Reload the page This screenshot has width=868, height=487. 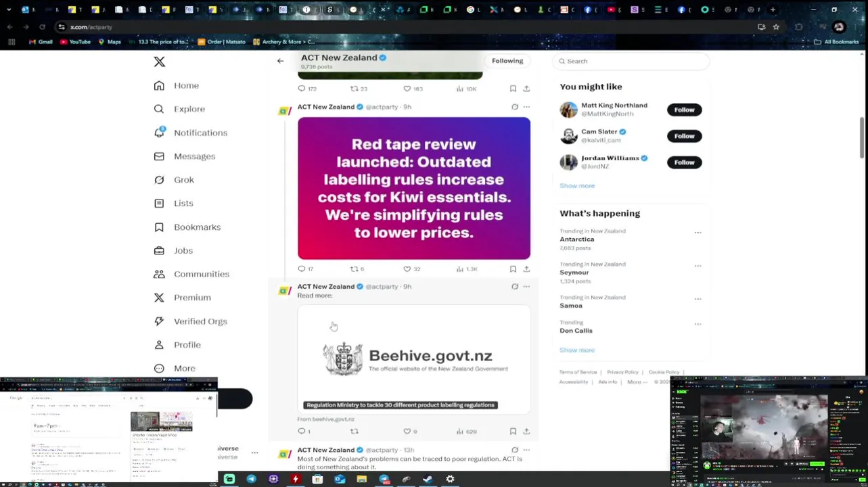(x=42, y=27)
